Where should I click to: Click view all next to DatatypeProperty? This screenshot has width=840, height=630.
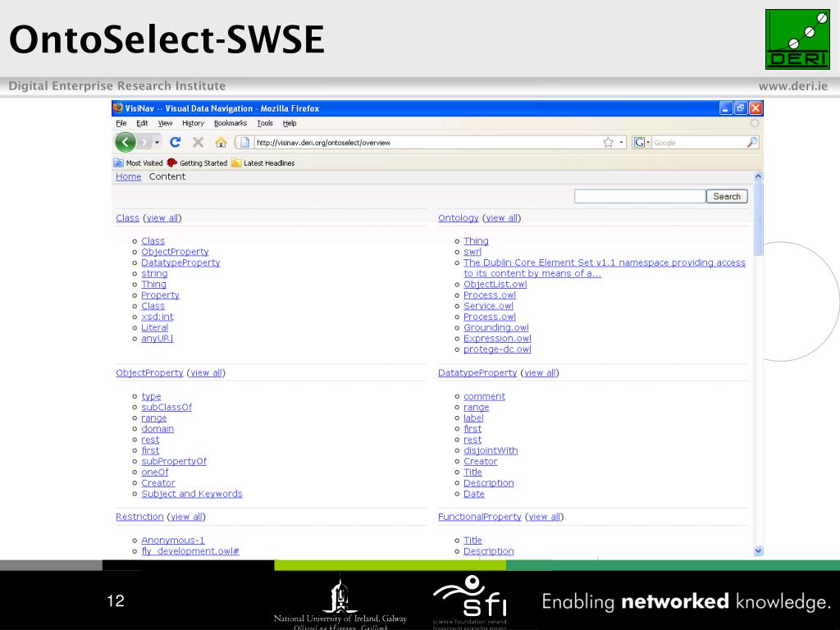click(x=540, y=373)
